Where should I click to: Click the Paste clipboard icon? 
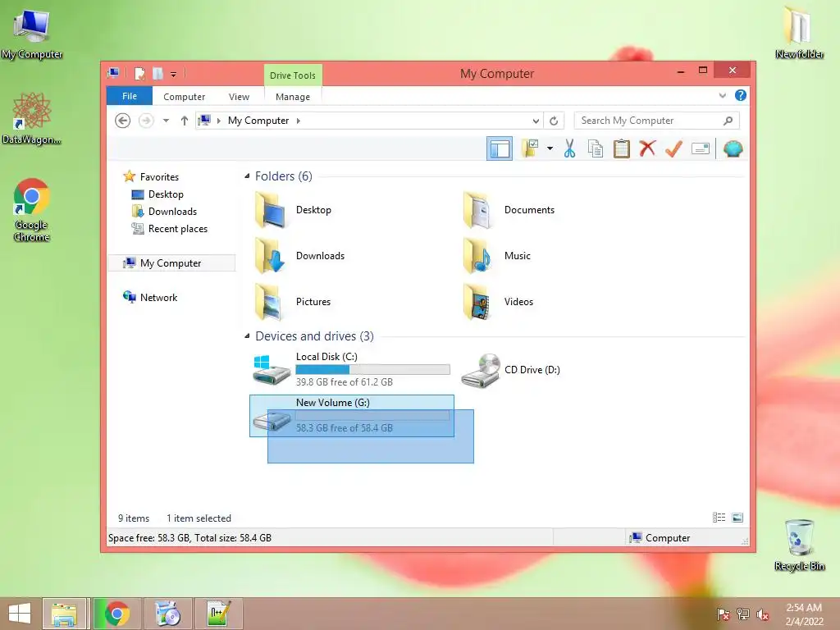tap(622, 148)
